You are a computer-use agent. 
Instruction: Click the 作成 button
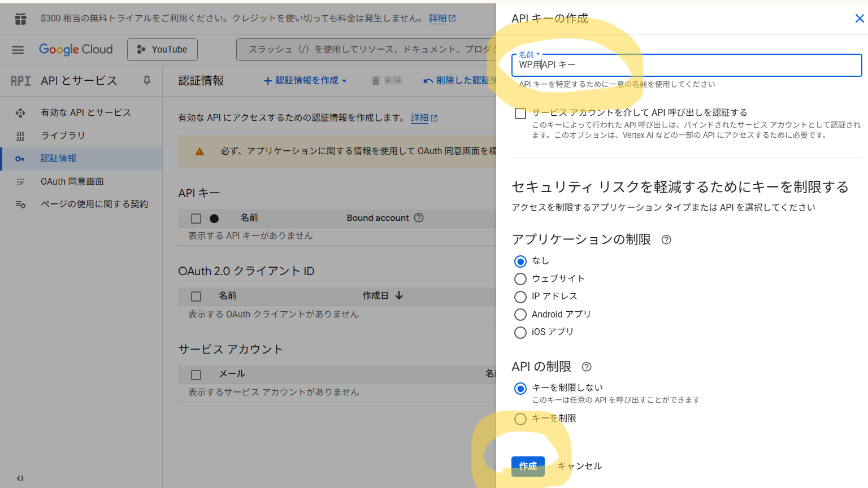point(528,466)
